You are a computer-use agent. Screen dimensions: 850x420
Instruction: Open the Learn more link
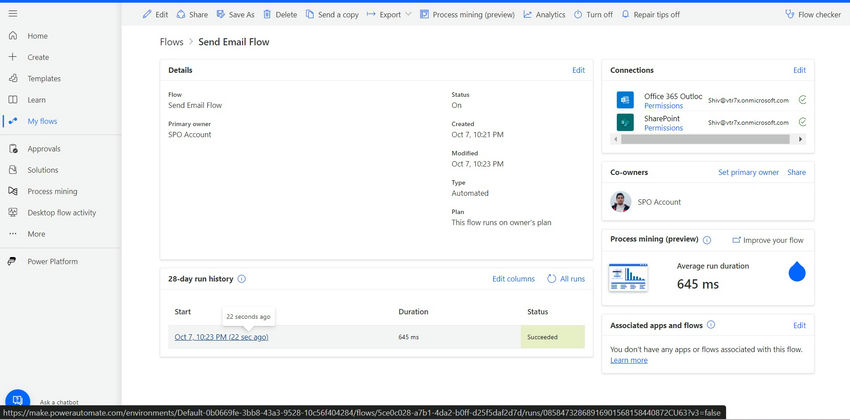pyautogui.click(x=629, y=360)
